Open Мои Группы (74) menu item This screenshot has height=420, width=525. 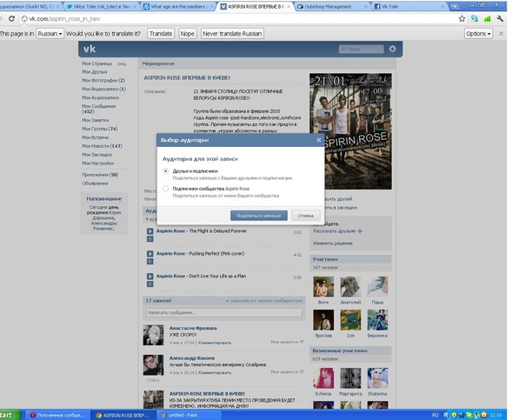100,129
